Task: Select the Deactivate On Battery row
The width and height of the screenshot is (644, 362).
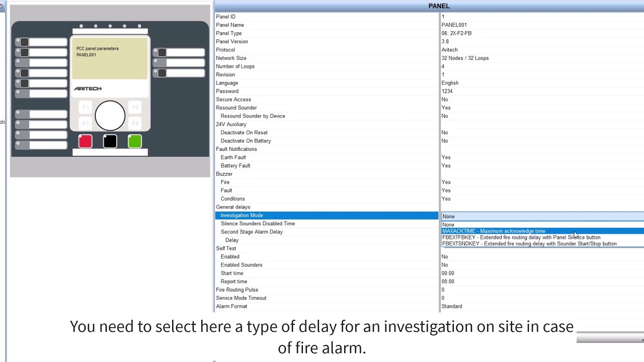Action: tap(327, 141)
